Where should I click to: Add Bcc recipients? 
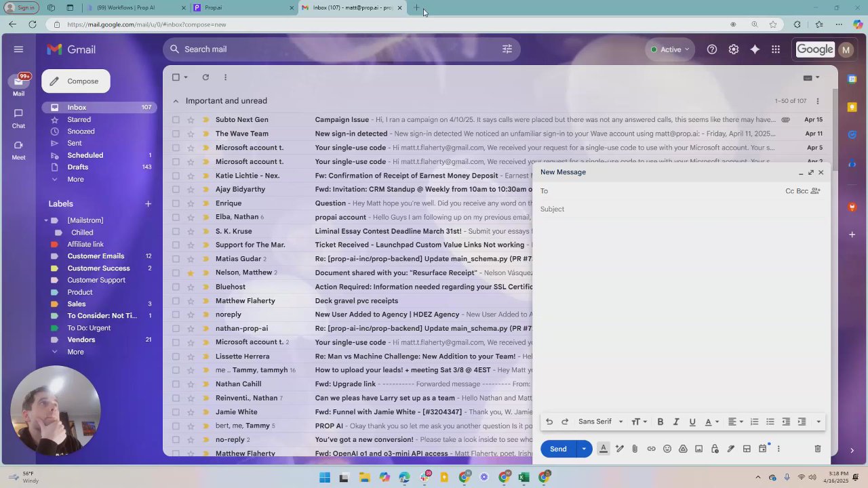802,191
